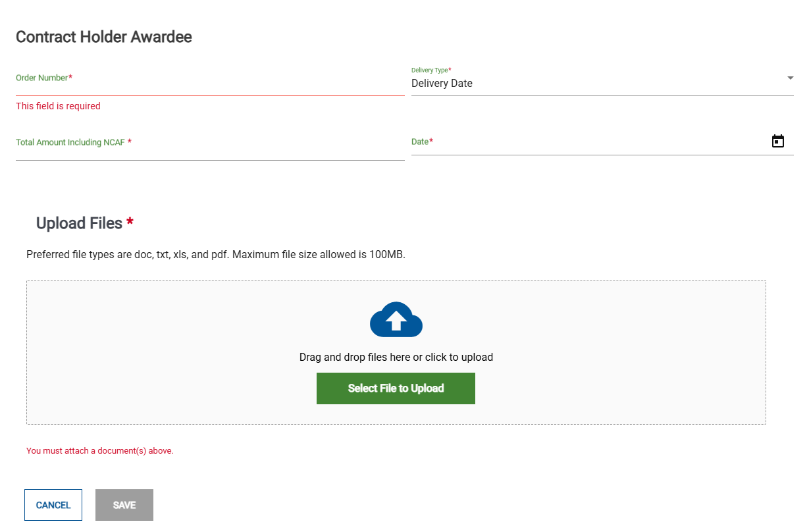Click the Upload Files section heading
809x532 pixels.
point(79,224)
